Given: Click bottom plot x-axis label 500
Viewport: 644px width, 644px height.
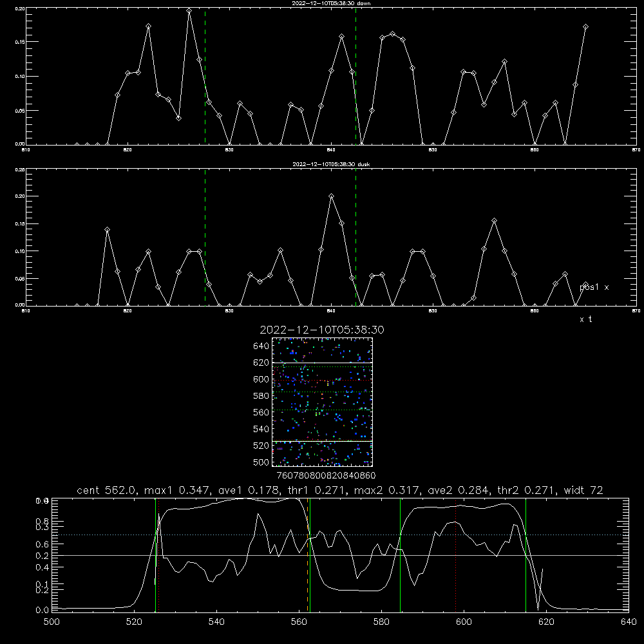Looking at the screenshot, I should [52, 622].
